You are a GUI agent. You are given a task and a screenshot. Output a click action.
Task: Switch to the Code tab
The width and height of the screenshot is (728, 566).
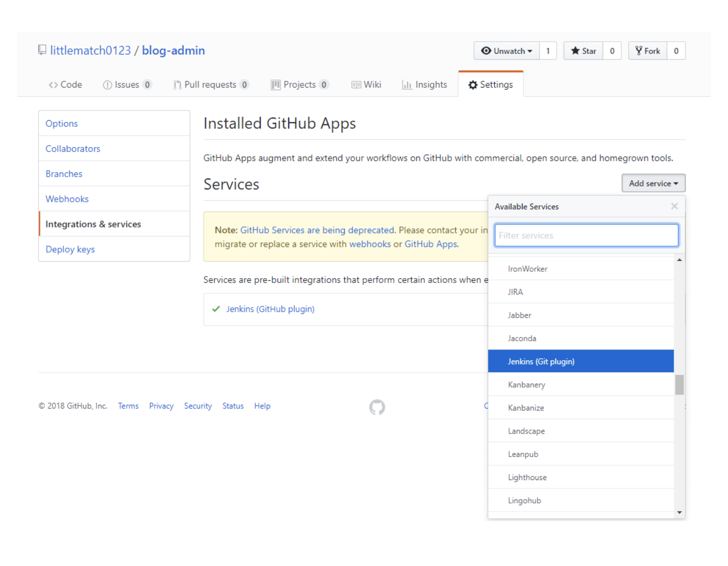65,84
